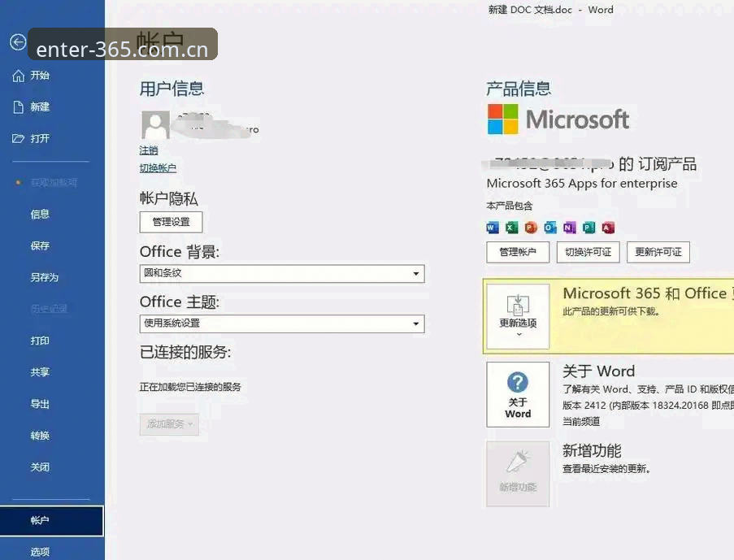This screenshot has height=560, width=734.
Task: Open the 关于 Word button
Action: point(518,394)
